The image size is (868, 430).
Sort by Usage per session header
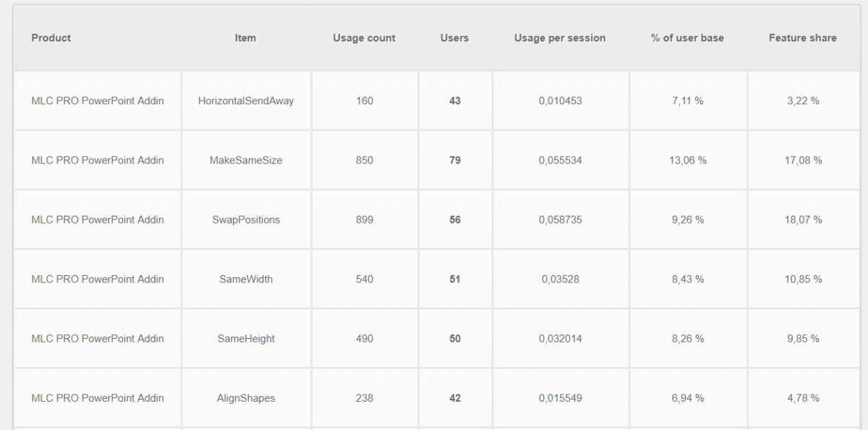(x=560, y=38)
